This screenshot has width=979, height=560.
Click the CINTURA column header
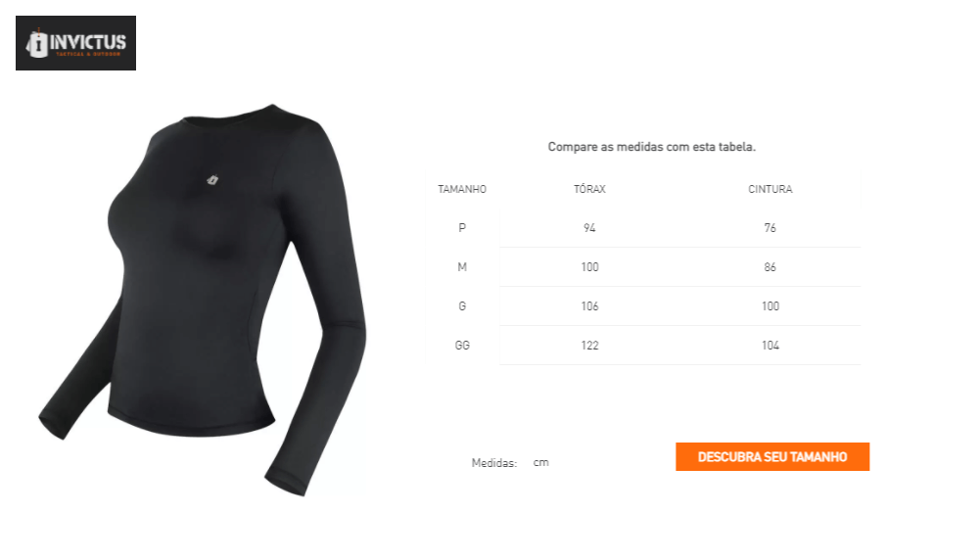(770, 189)
